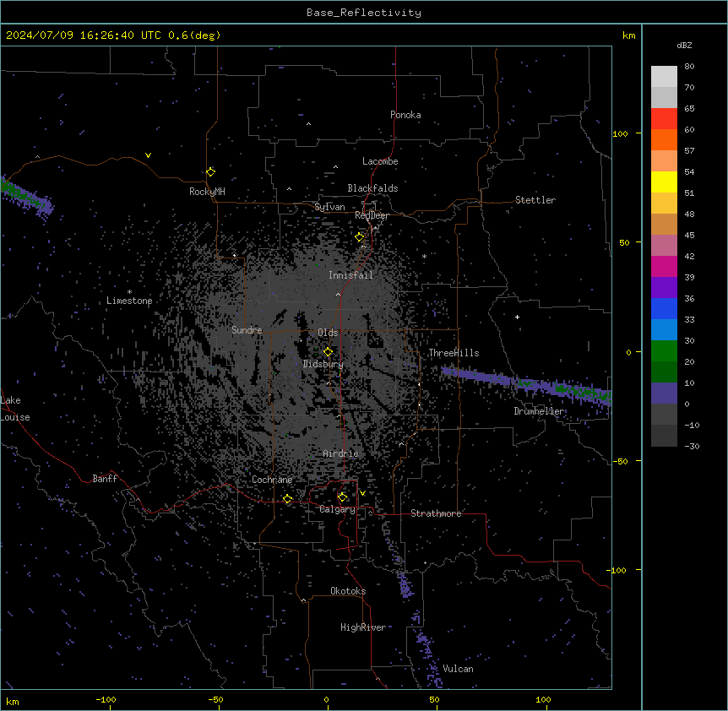Click the Vulcan label
The height and width of the screenshot is (711, 728).
458,669
